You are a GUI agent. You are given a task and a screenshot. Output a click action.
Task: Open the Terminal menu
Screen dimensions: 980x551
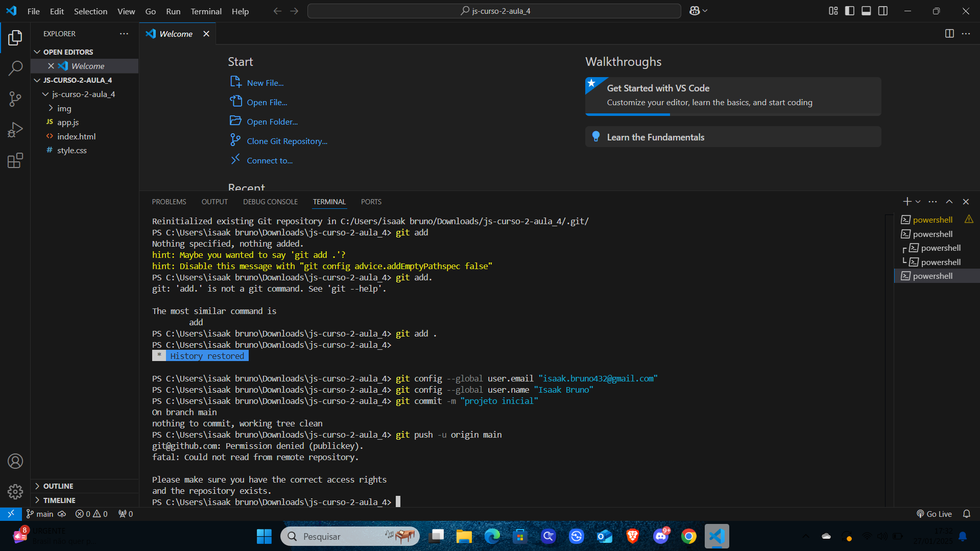point(206,11)
